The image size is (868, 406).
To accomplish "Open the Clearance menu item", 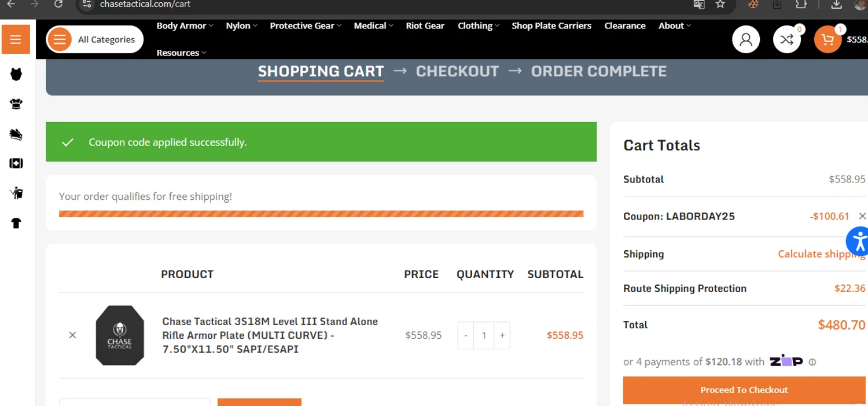I will [625, 25].
